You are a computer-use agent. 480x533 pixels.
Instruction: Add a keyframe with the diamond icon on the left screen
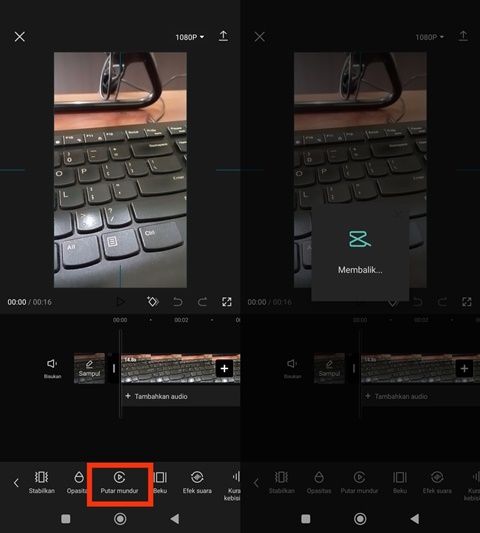tap(153, 302)
